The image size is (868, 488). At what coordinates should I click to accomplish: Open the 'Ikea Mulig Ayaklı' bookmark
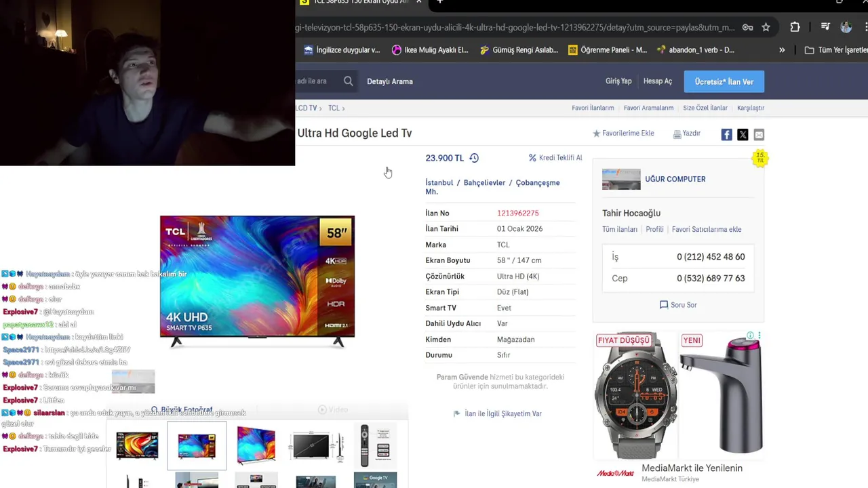(430, 49)
